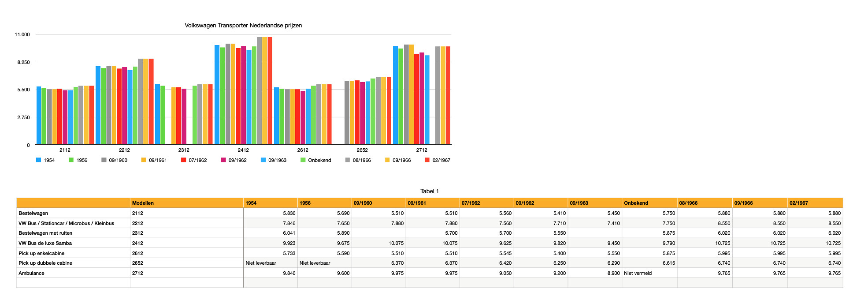The width and height of the screenshot is (868, 300).
Task: Select the '7.846' price cell
Action: tap(271, 223)
